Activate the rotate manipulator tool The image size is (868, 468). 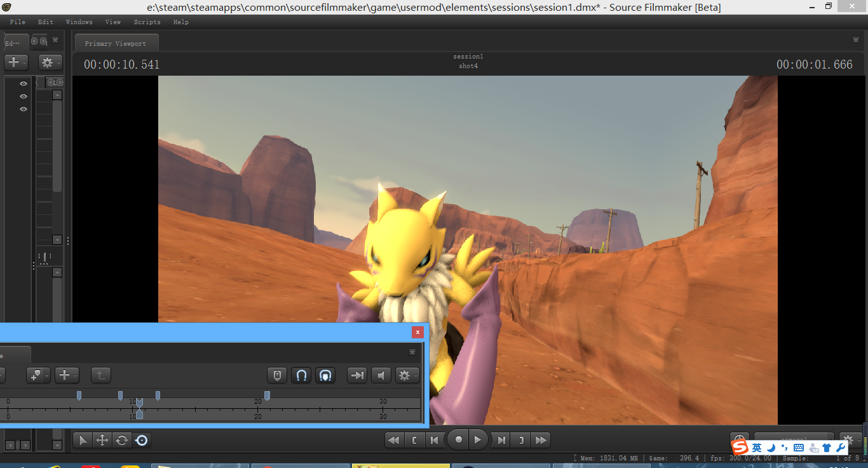(121, 440)
